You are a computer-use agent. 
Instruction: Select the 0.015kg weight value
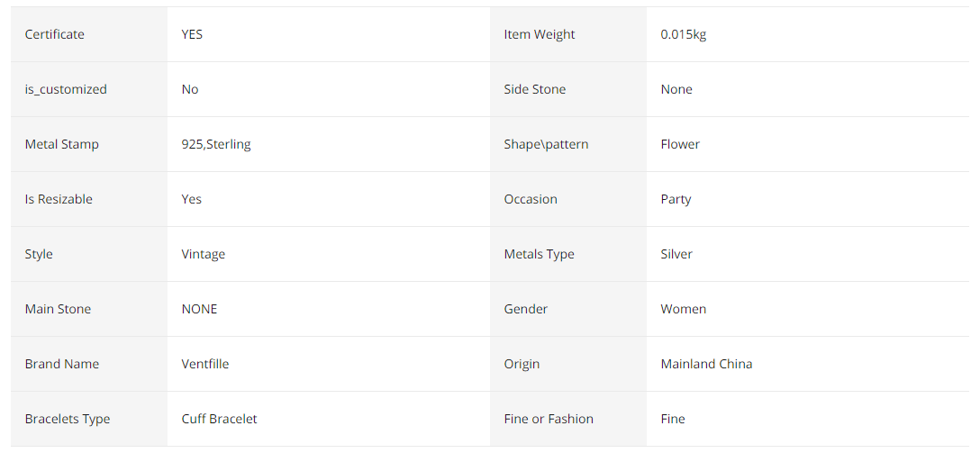tap(683, 34)
